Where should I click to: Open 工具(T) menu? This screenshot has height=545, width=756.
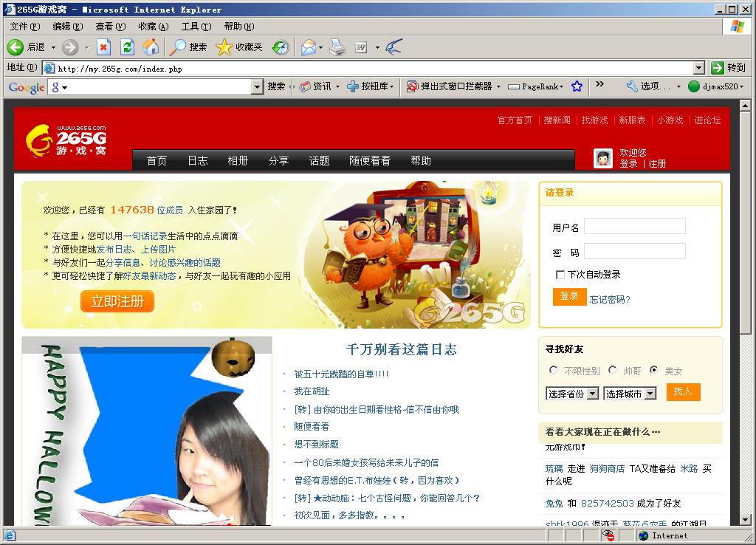196,27
